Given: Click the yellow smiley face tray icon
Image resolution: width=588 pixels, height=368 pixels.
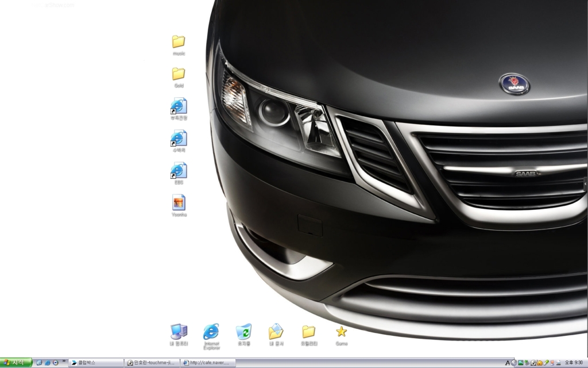Looking at the screenshot, I should (540, 363).
